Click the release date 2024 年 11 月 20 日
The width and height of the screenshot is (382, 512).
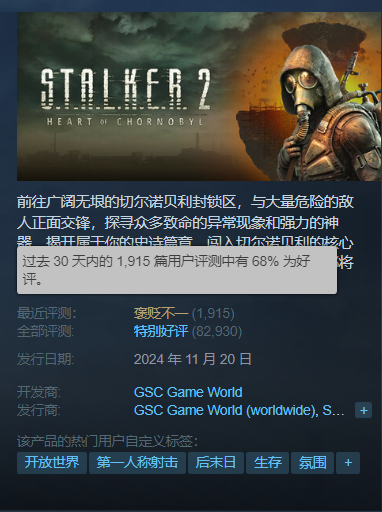click(193, 359)
